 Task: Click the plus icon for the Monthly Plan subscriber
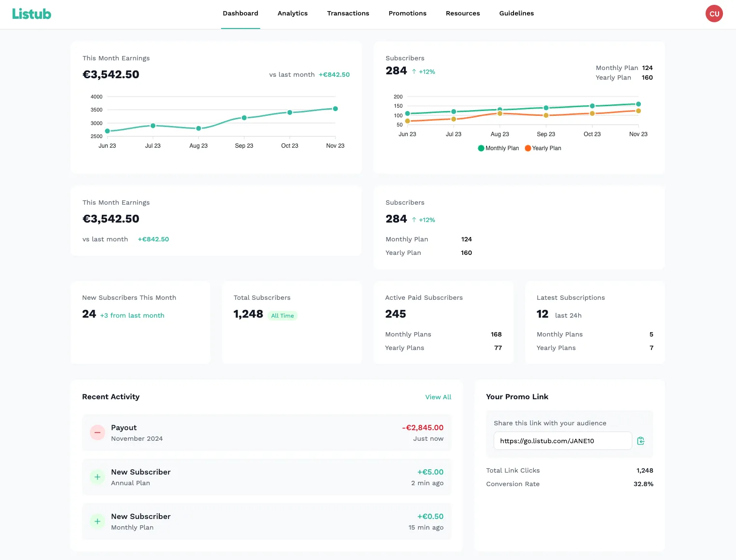pyautogui.click(x=97, y=521)
